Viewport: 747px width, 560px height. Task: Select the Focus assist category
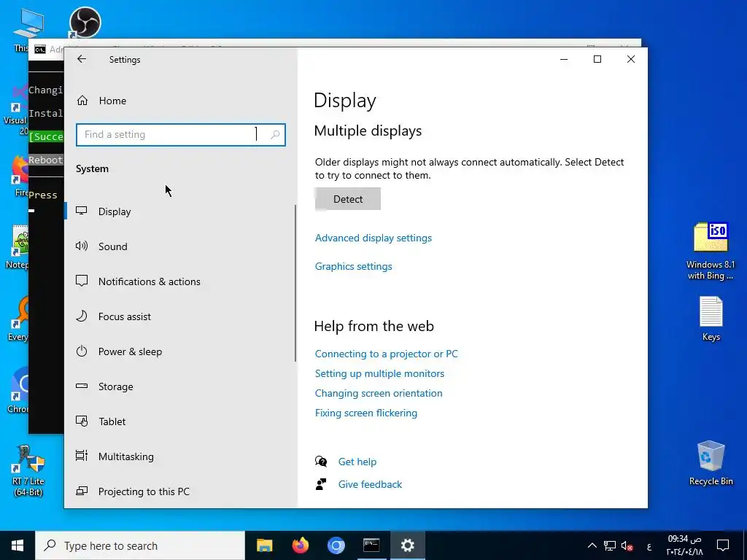124,316
